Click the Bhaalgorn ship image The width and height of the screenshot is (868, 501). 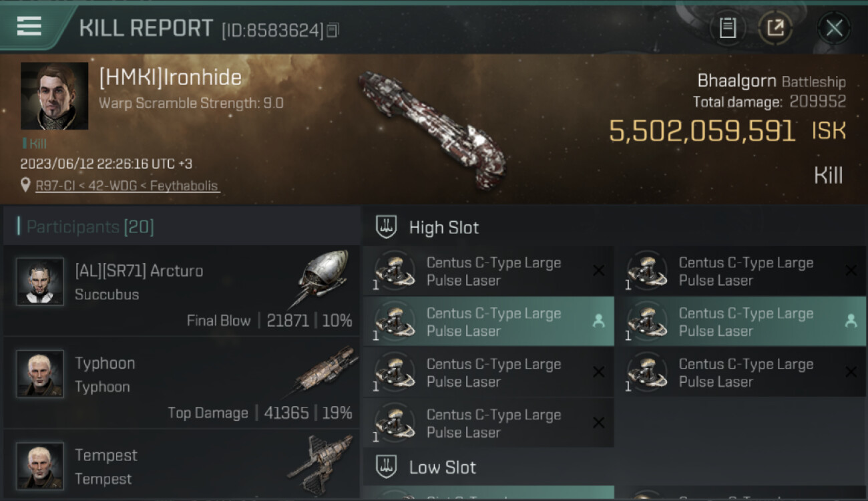pyautogui.click(x=431, y=127)
